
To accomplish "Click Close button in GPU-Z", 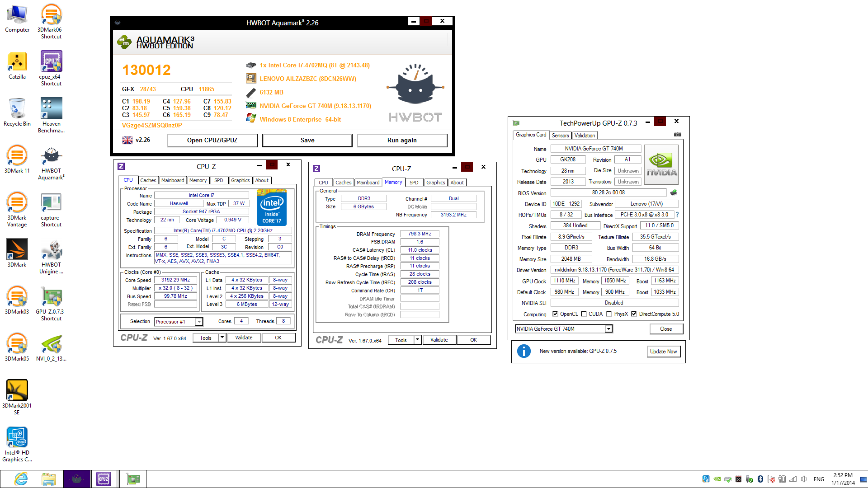I will [x=666, y=329].
